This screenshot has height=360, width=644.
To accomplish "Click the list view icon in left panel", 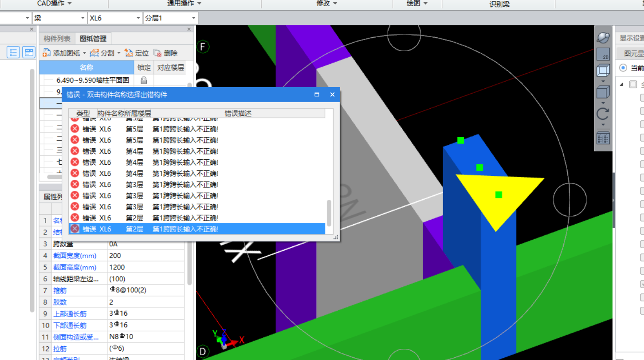I will point(13,52).
